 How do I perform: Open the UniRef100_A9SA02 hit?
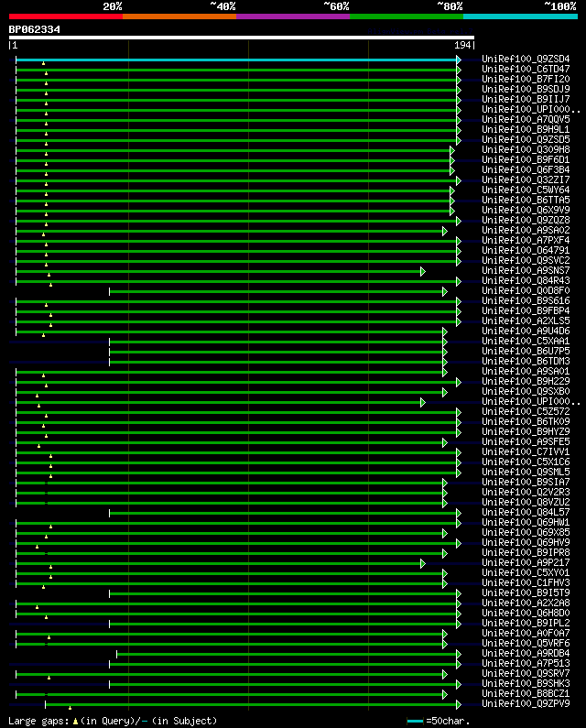tap(526, 230)
